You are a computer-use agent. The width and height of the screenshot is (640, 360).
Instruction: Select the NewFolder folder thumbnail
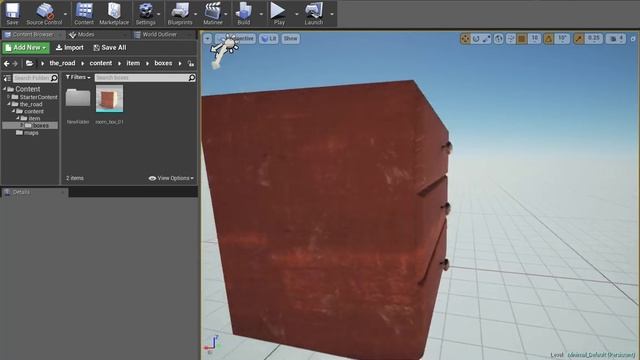[x=78, y=98]
